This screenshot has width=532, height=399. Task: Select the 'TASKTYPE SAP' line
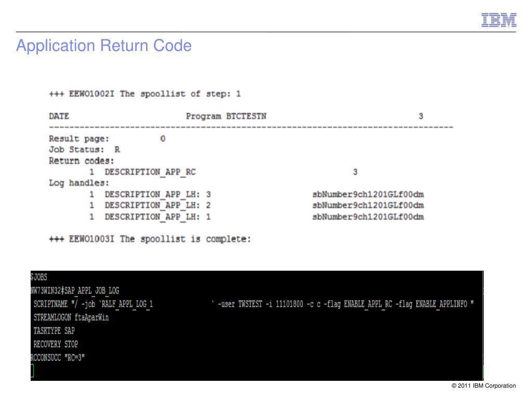tap(54, 331)
